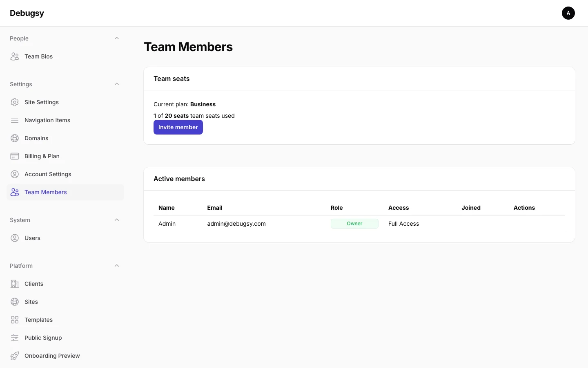Go to Sites list
The image size is (588, 368).
tap(65, 302)
